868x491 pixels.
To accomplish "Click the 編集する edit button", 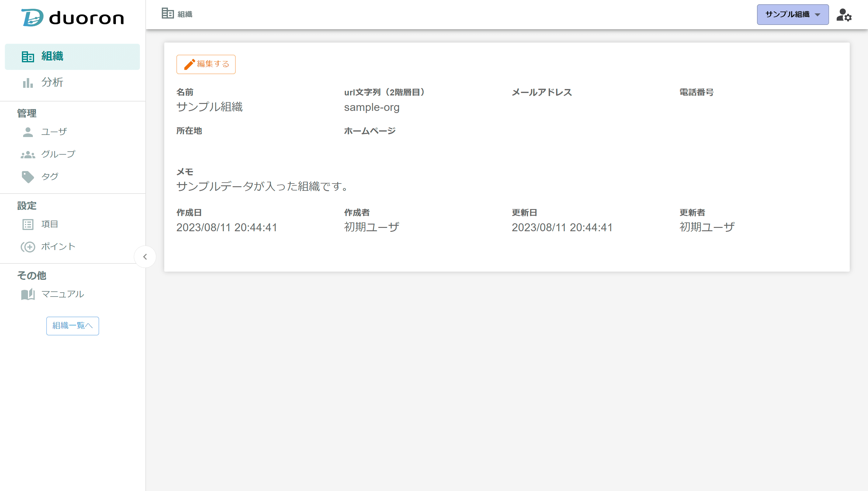I will coord(206,64).
